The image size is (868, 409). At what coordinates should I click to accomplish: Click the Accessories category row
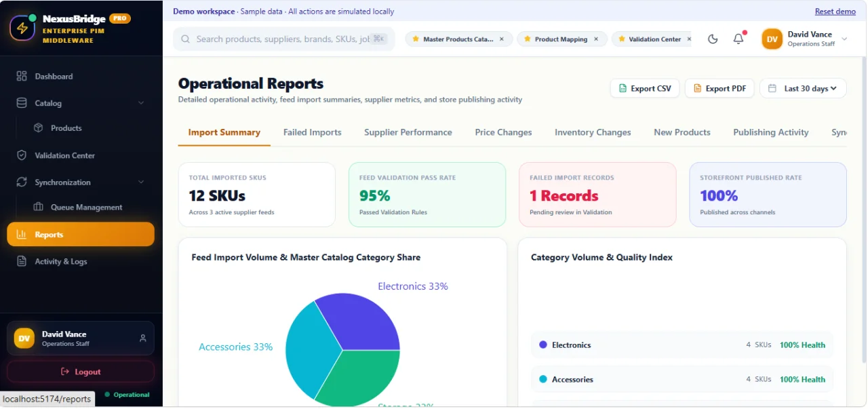682,379
